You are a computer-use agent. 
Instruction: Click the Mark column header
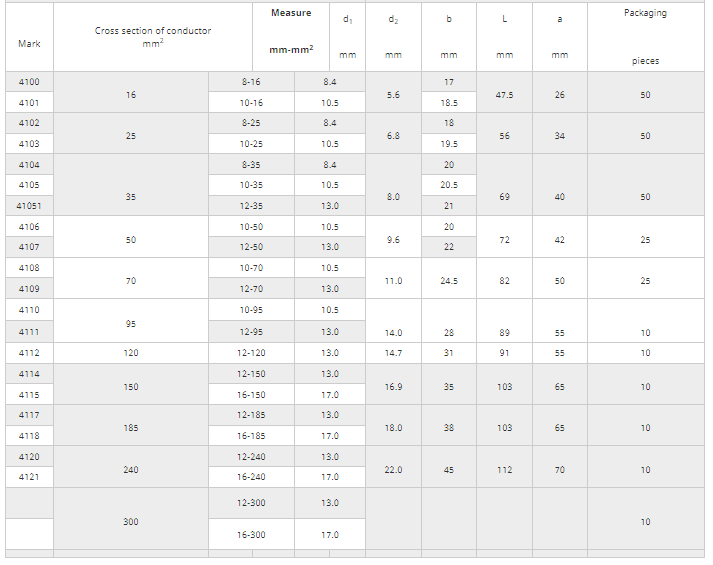pyautogui.click(x=29, y=44)
